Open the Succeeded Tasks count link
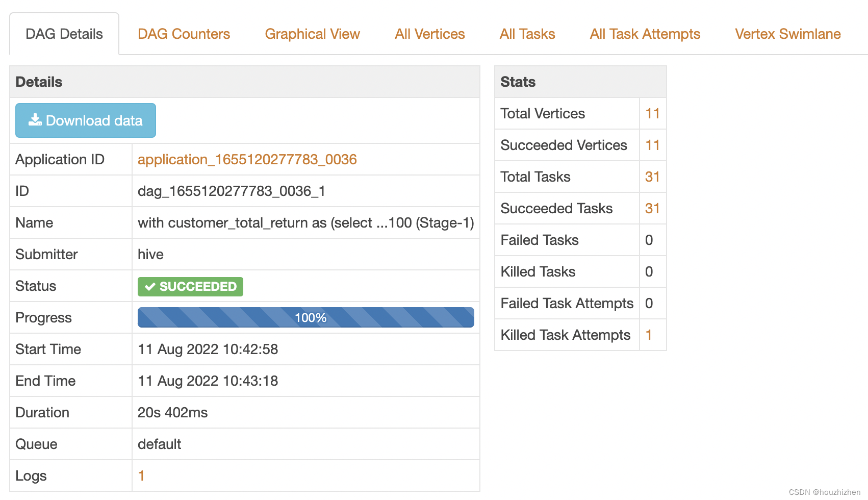 (x=652, y=209)
